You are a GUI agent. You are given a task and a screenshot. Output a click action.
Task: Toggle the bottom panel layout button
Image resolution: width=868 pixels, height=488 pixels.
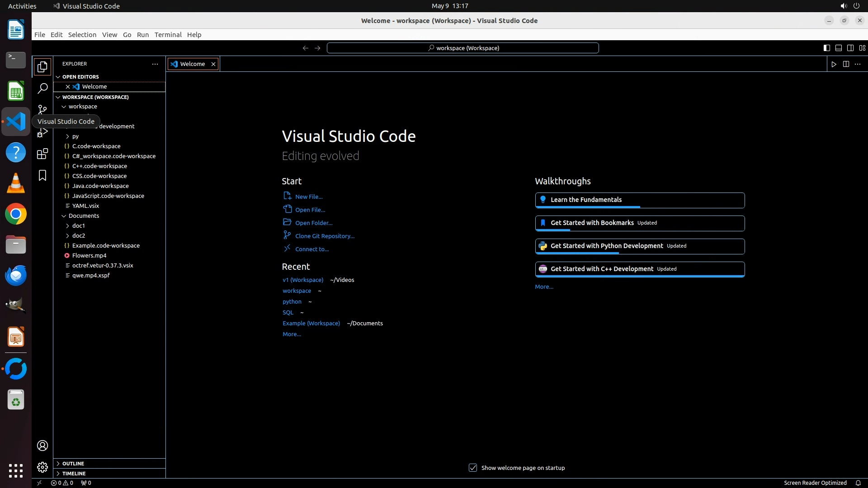click(838, 48)
